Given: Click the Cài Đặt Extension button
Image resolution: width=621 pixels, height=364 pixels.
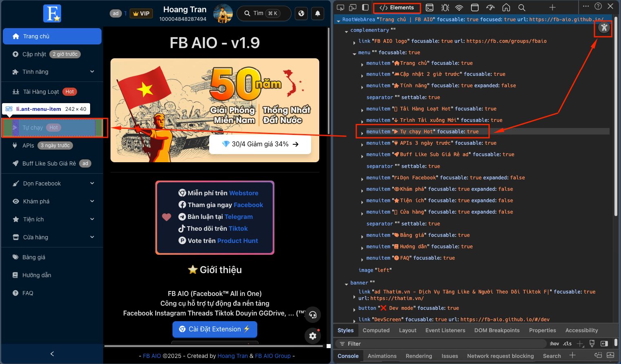Looking at the screenshot, I should 215,329.
